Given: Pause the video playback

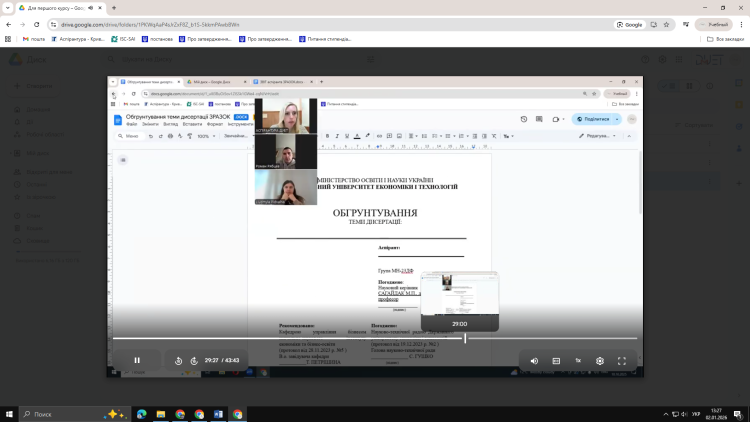Looking at the screenshot, I should pos(137,360).
